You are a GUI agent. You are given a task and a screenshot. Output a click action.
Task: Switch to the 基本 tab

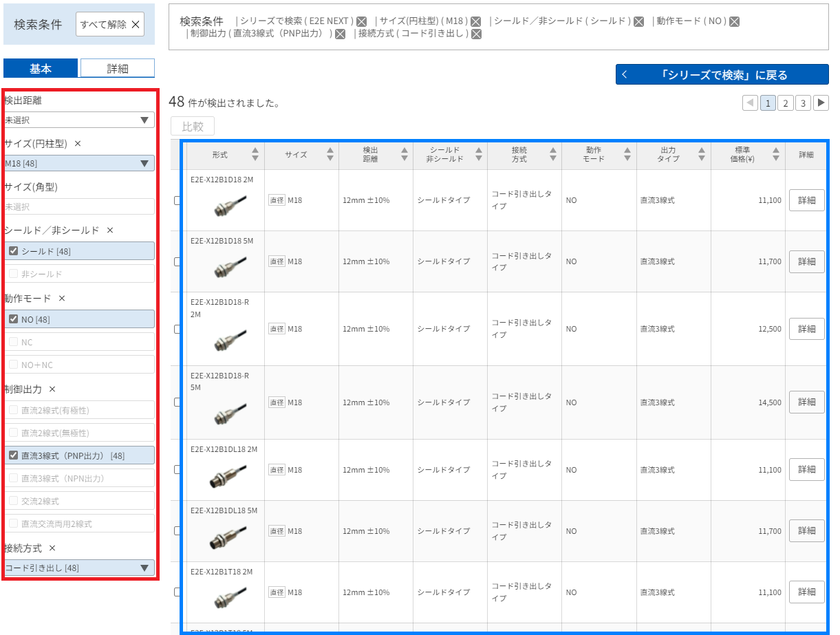pos(41,68)
